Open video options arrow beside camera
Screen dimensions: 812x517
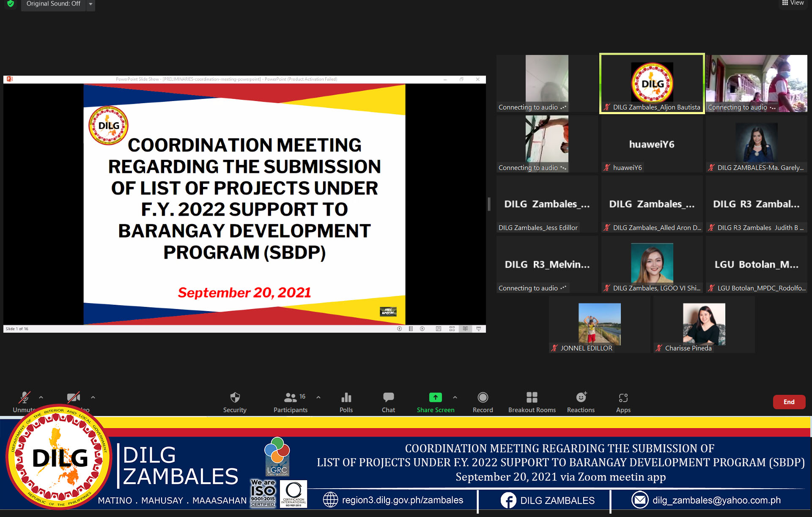93,397
